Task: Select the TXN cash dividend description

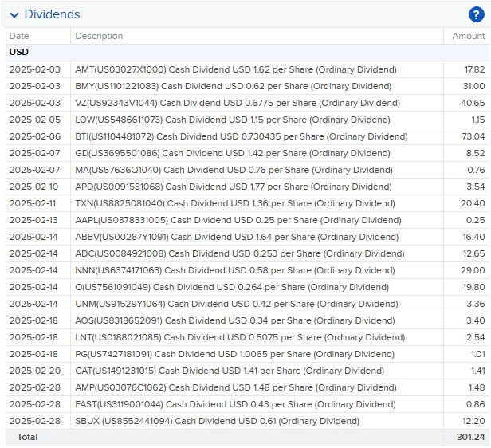Action: [235, 203]
